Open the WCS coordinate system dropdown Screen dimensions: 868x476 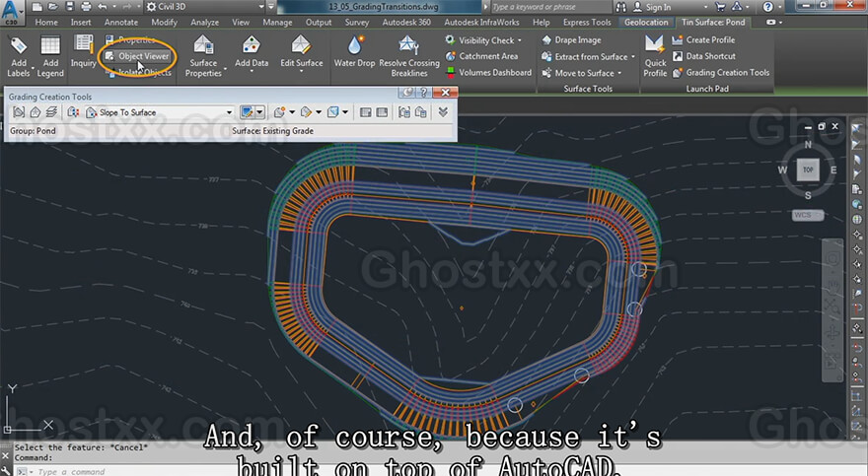[808, 215]
